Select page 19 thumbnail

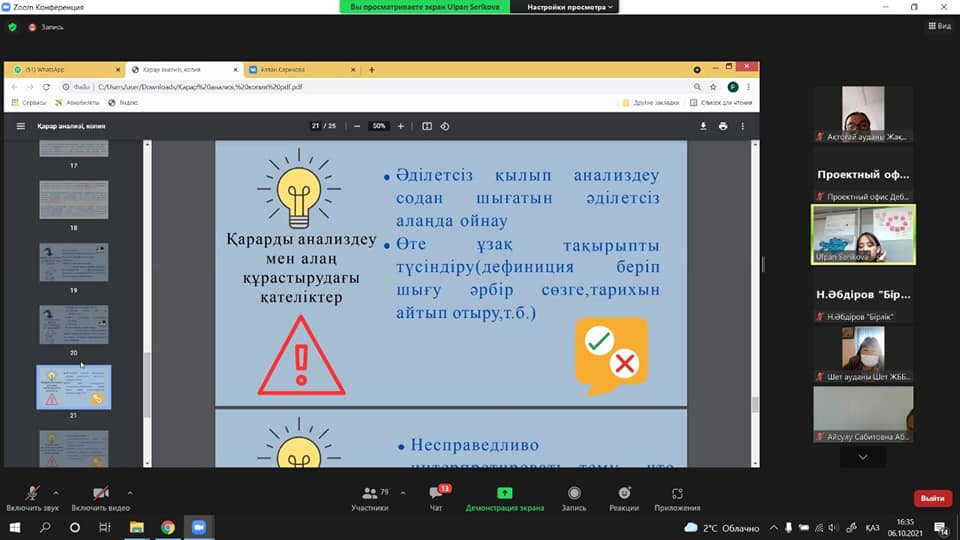tap(73, 262)
